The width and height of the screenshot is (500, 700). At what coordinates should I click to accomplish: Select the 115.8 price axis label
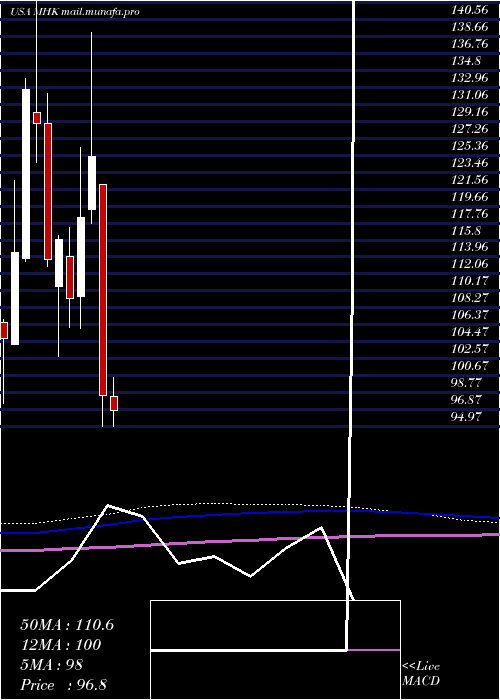[x=467, y=231]
